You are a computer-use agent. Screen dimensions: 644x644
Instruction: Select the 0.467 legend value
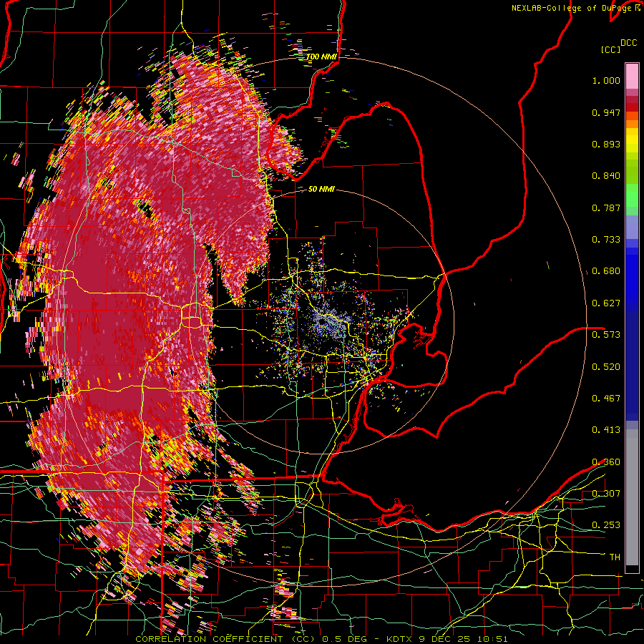pos(606,399)
